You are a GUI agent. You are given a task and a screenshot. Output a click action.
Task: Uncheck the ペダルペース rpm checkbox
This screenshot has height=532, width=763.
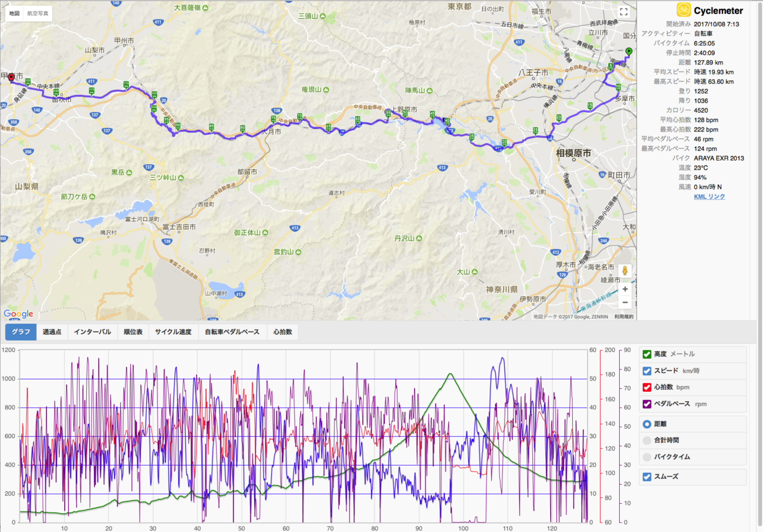[647, 404]
